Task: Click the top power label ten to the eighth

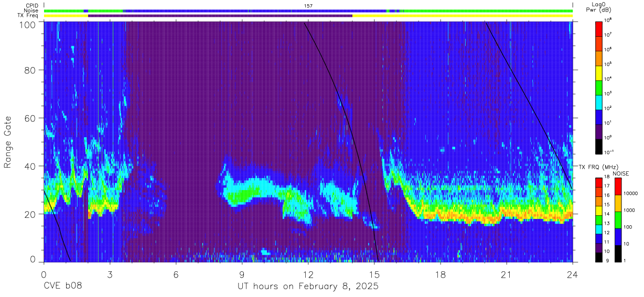Action: tap(609, 20)
